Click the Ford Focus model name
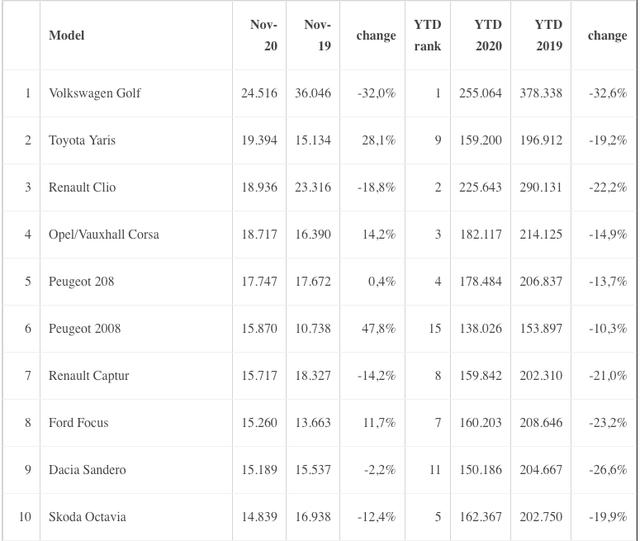 coord(79,422)
